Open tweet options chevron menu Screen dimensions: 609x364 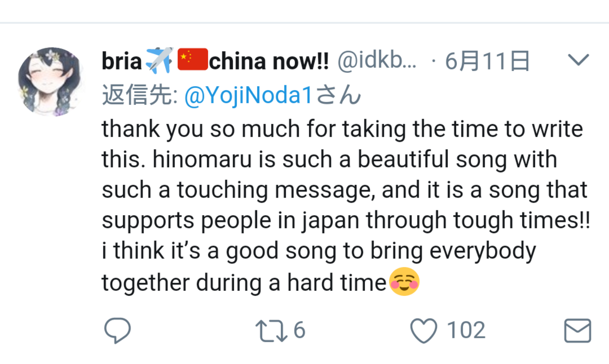(578, 60)
